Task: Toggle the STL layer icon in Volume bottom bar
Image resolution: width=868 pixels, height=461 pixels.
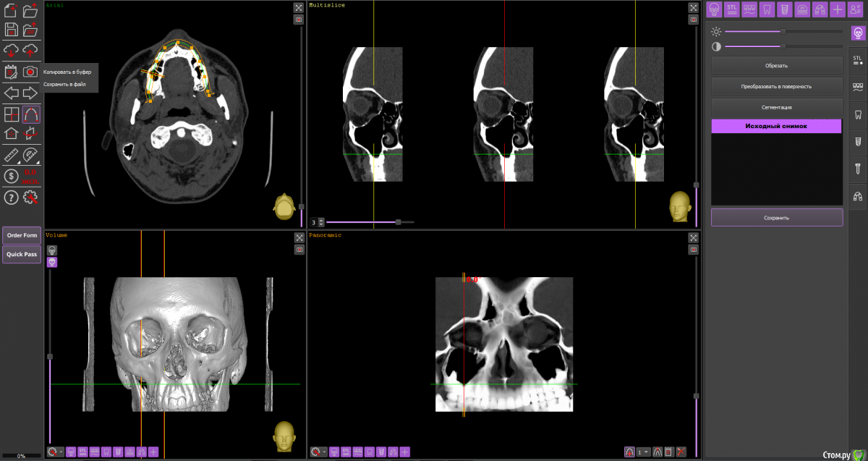Action: (x=83, y=452)
